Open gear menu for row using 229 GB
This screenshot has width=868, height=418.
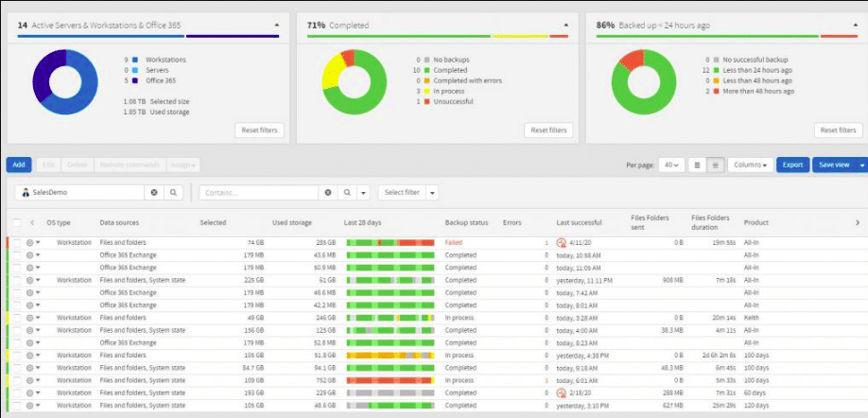click(33, 393)
